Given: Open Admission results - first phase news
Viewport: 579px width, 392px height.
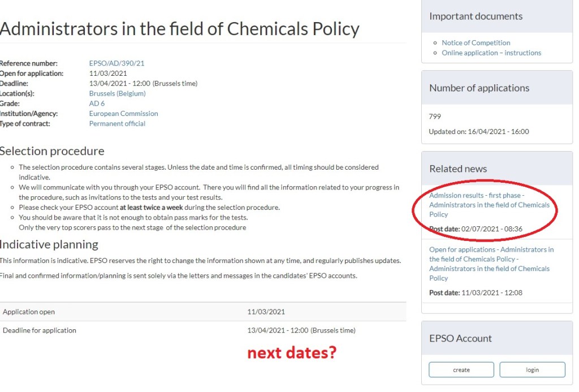Looking at the screenshot, I should (489, 205).
